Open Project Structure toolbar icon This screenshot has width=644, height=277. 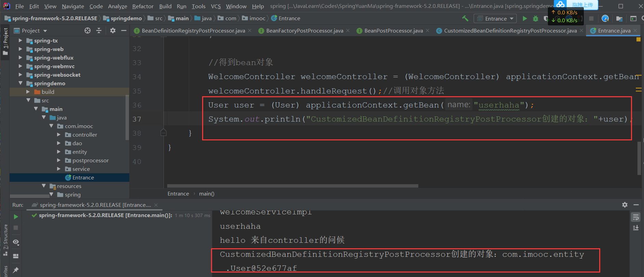(619, 18)
